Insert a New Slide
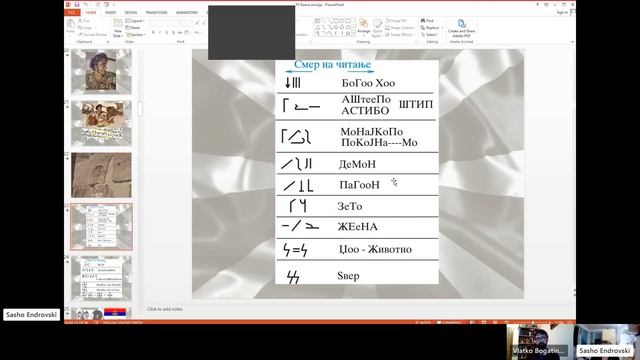640x360 pixels. 118,28
